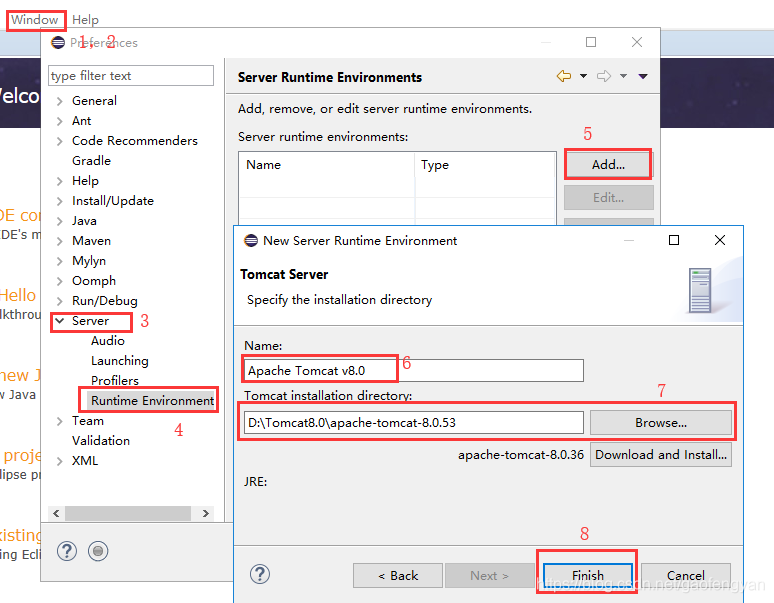Maximize the Preferences window
774x603 pixels.
(591, 42)
